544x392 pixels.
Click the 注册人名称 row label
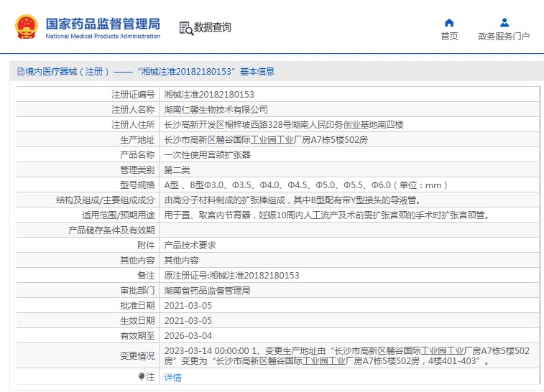click(133, 110)
